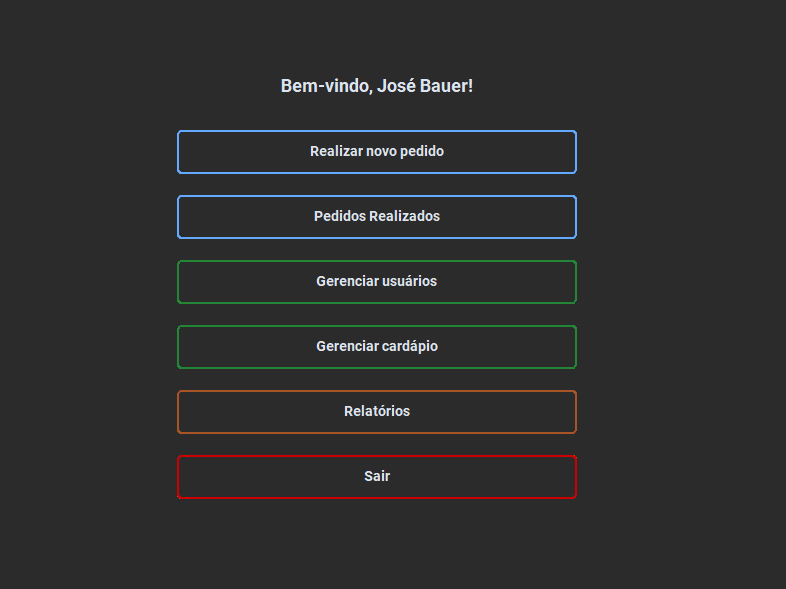
Task: Click the 'Realizar novo pedido' button
Action: tap(377, 152)
